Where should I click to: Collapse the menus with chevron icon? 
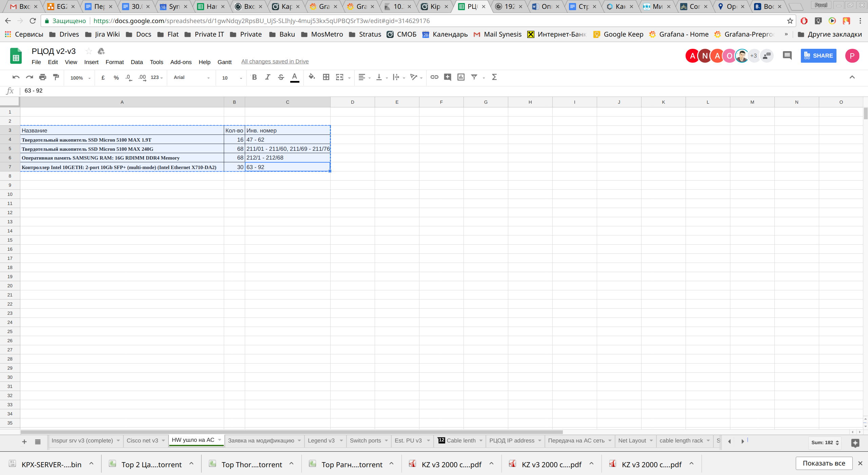click(x=852, y=77)
